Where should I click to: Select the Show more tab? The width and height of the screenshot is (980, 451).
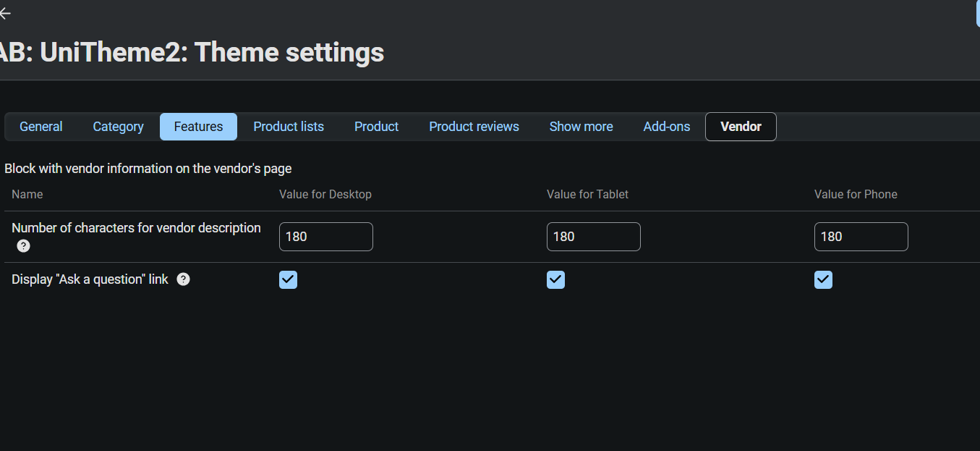[x=581, y=127]
